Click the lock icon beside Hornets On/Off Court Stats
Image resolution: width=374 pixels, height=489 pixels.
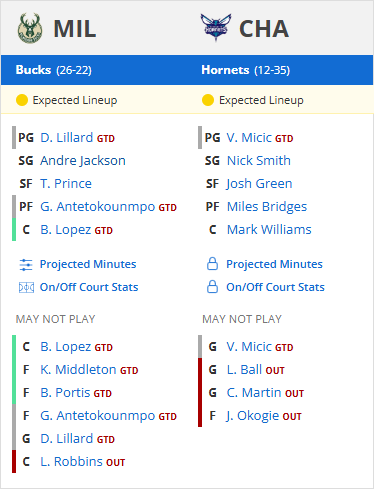[x=212, y=287]
